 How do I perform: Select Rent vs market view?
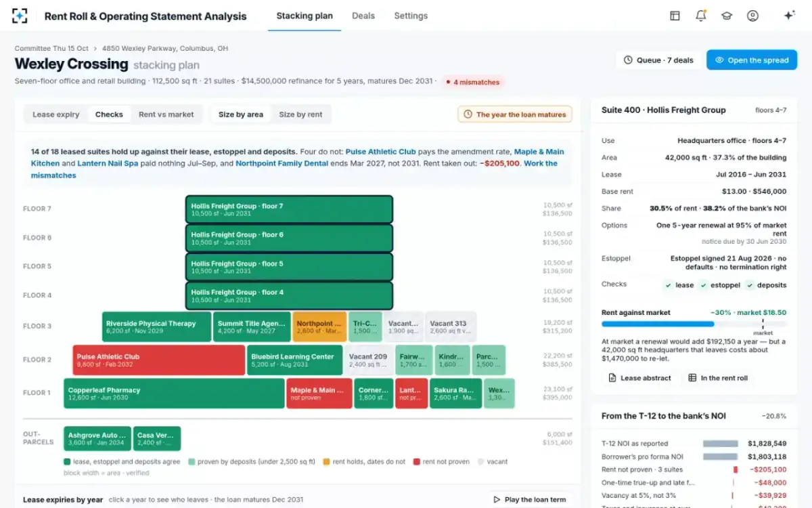166,114
